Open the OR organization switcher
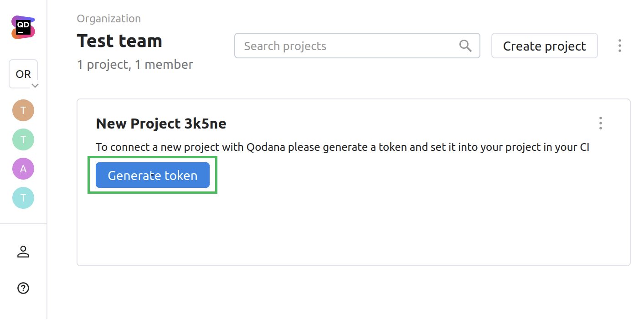This screenshot has width=644, height=320. pyautogui.click(x=23, y=74)
